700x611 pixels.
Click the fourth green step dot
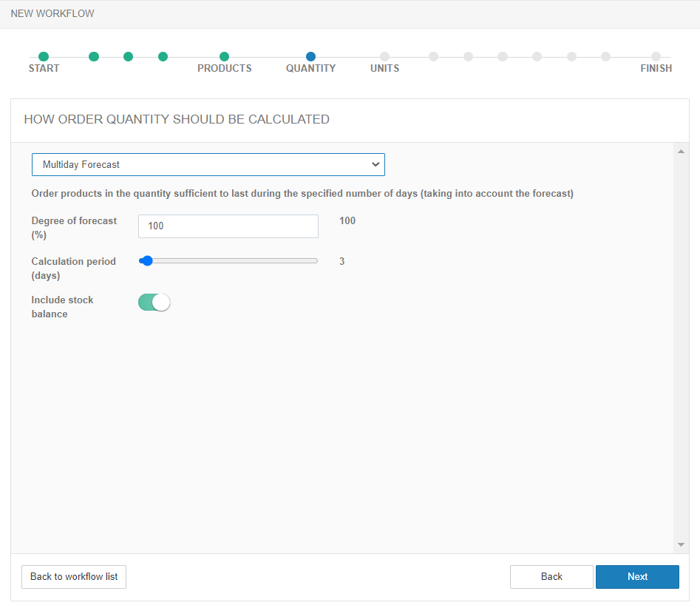(163, 57)
